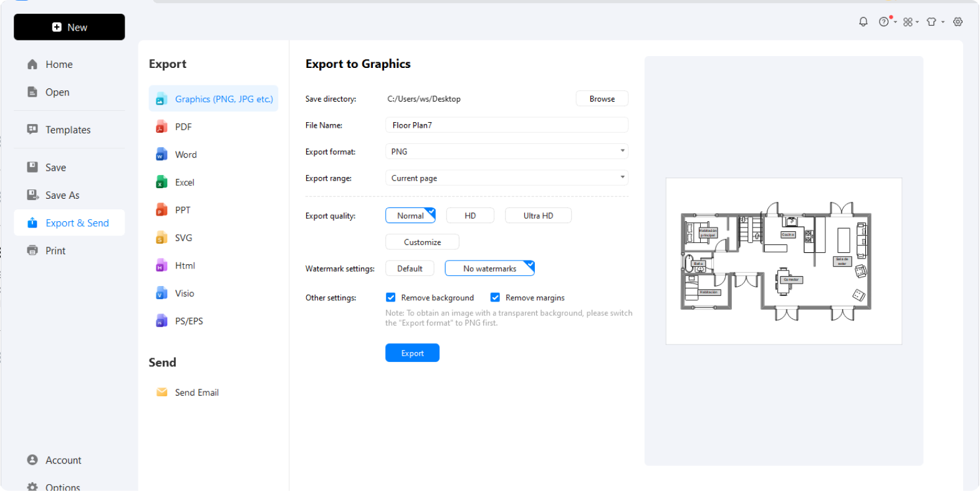This screenshot has height=491, width=980.
Task: Choose the Excel export icon
Action: click(161, 182)
